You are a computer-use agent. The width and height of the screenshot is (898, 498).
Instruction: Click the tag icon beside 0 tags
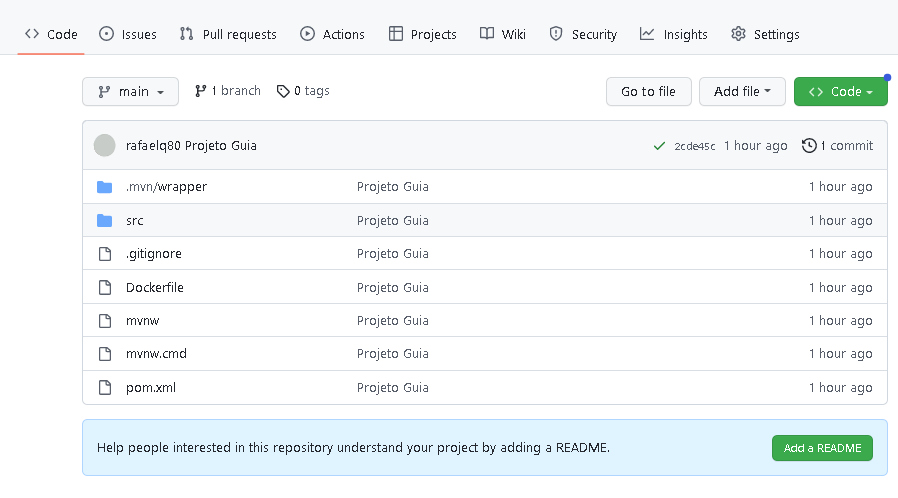pyautogui.click(x=283, y=91)
